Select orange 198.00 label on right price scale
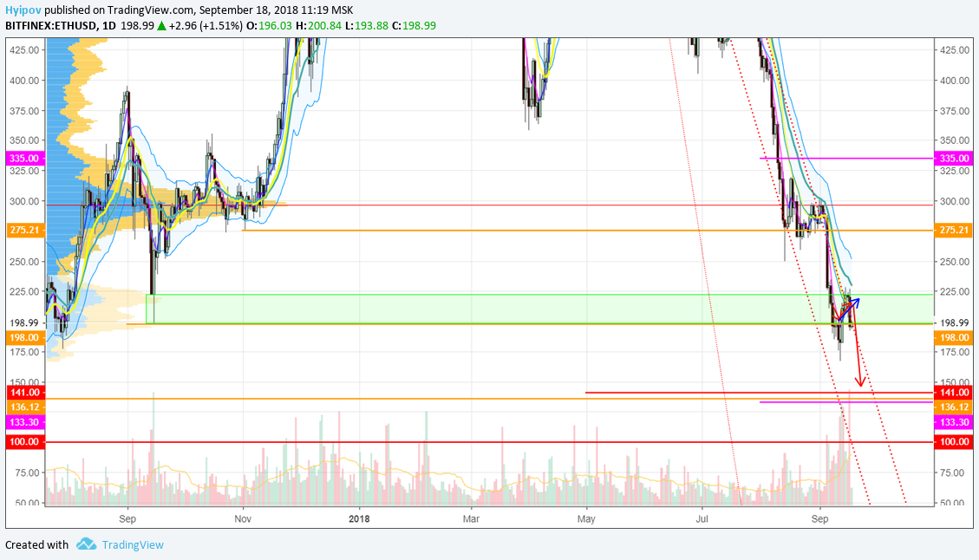 [953, 338]
